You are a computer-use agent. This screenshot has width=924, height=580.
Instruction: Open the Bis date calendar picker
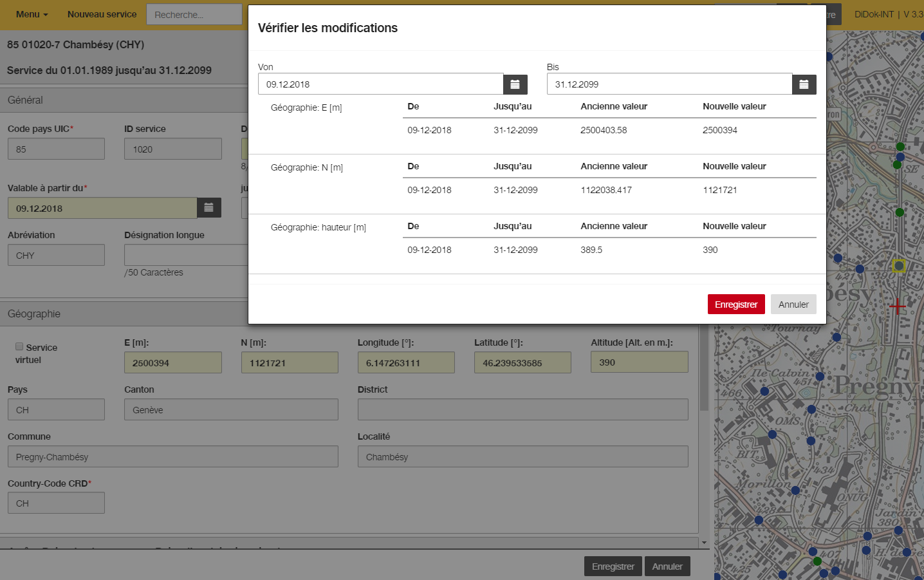point(804,84)
